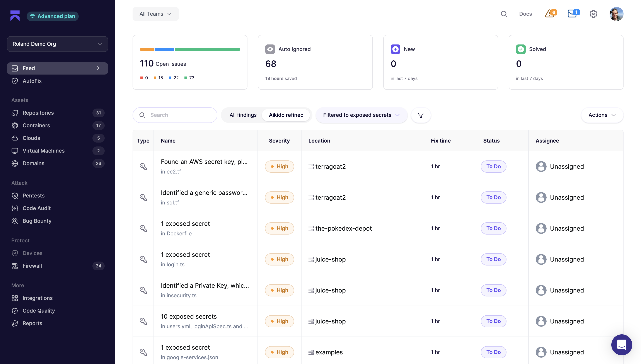Open the Filtered to exposed secrets dropdown
The width and height of the screenshot is (641, 364).
coord(361,115)
